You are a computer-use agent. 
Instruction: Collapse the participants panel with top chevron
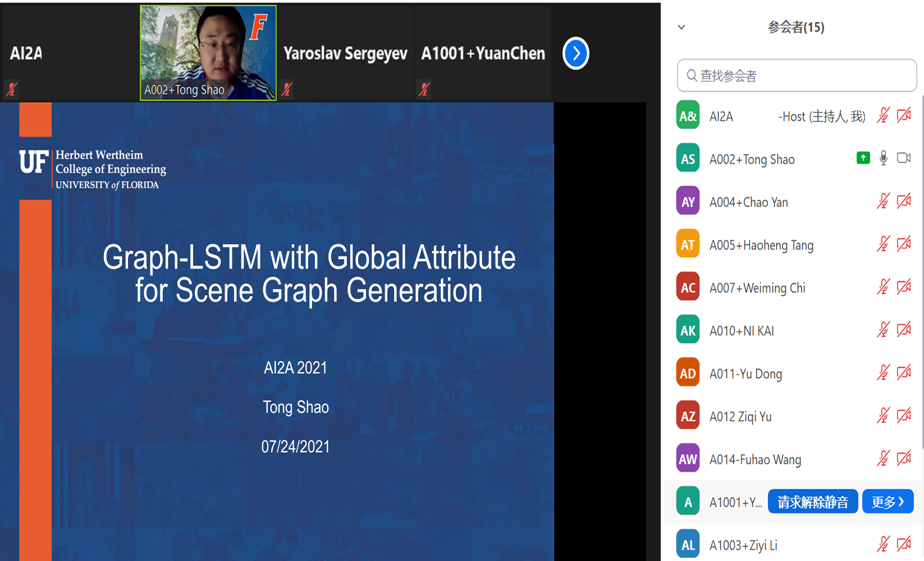[681, 27]
